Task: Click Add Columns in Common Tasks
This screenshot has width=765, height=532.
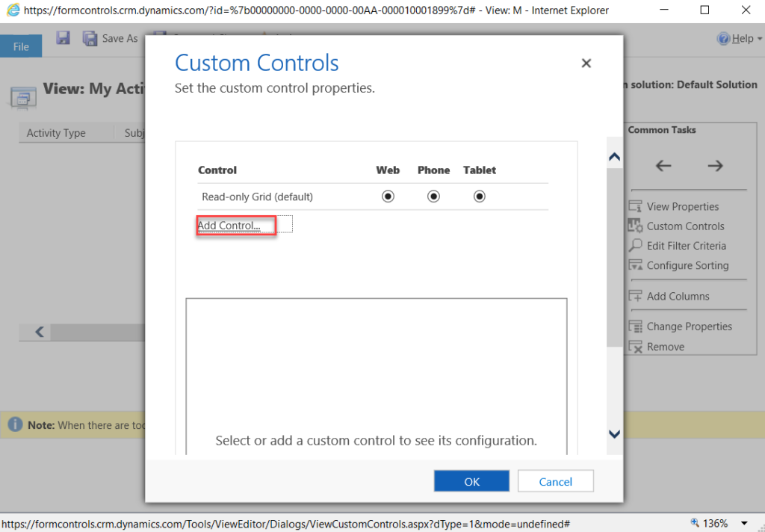Action: tap(678, 296)
